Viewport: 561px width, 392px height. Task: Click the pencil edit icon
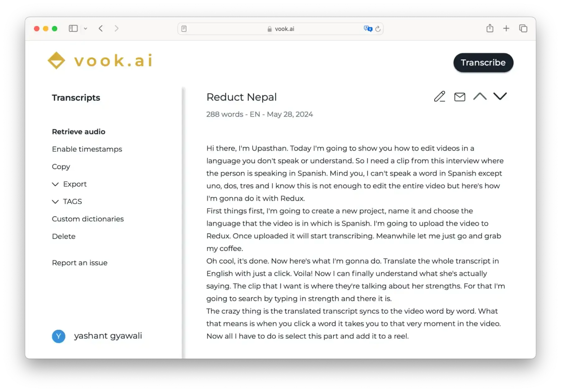point(439,97)
